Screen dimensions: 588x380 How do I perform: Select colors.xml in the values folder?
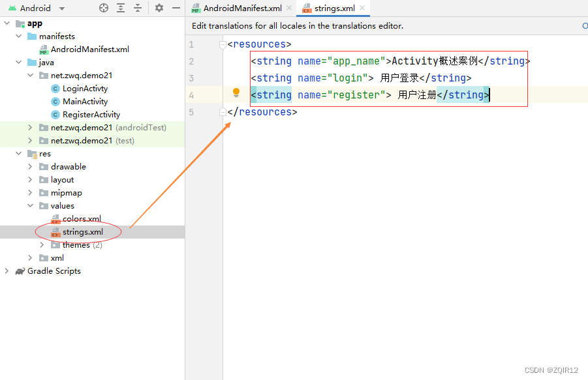[82, 218]
